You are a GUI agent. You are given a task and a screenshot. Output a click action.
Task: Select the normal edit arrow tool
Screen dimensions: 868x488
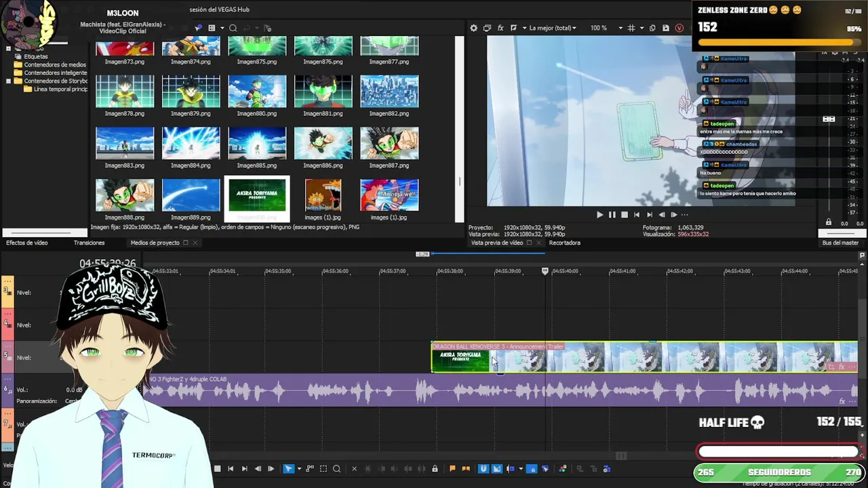(288, 468)
